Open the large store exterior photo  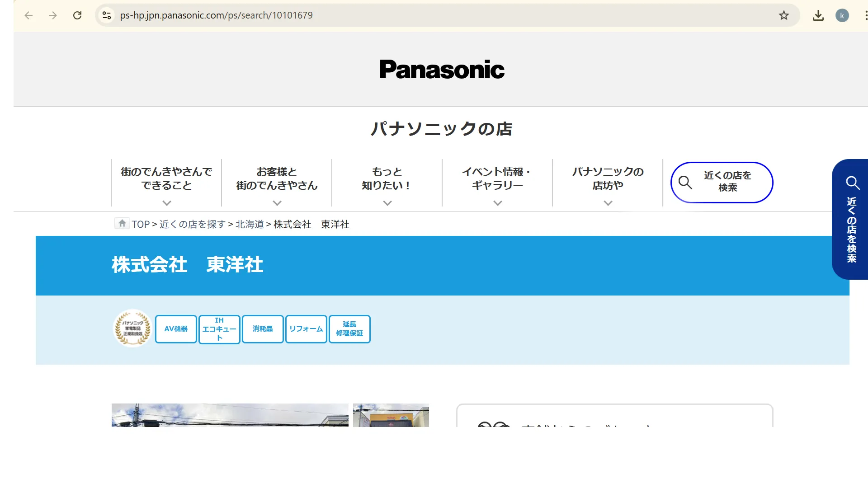click(x=230, y=415)
